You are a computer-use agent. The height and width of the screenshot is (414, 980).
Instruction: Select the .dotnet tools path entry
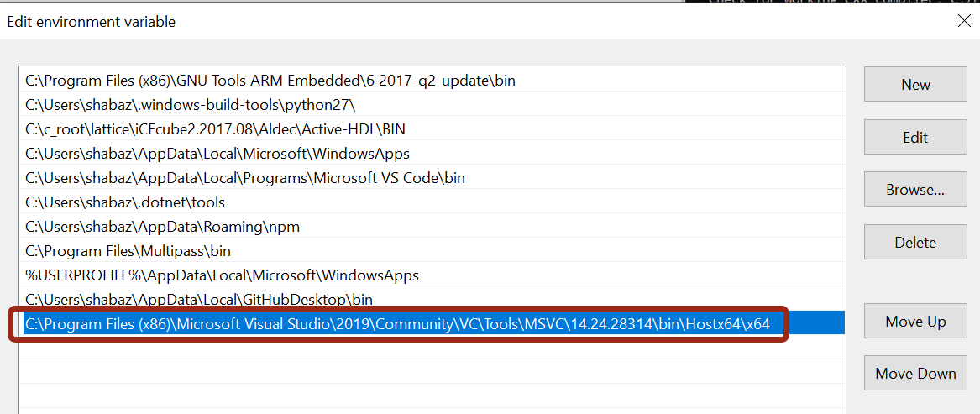point(432,202)
